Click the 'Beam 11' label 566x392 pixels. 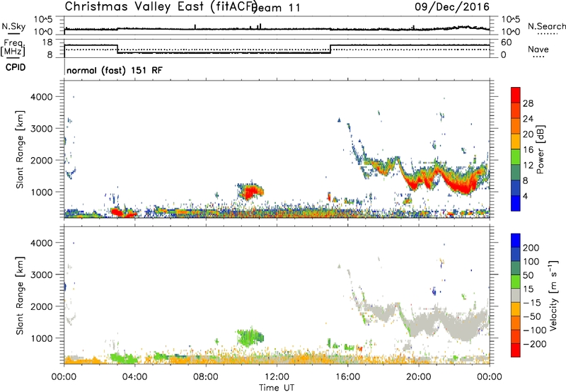click(276, 8)
